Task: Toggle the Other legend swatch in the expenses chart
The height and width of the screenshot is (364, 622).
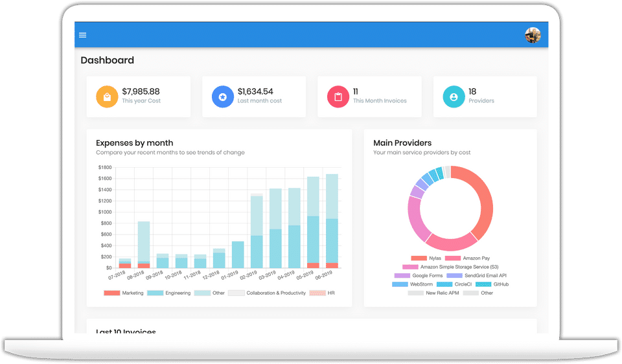Action: pyautogui.click(x=202, y=293)
